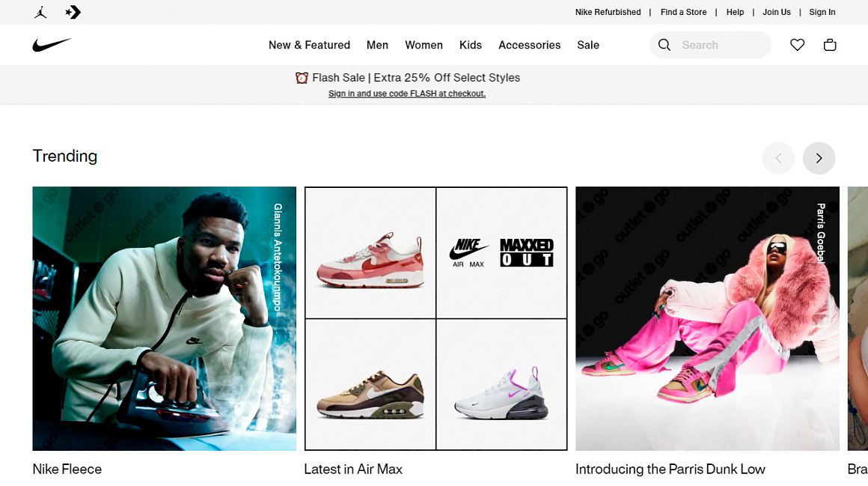
Task: Click the Join Us link
Action: click(x=777, y=12)
